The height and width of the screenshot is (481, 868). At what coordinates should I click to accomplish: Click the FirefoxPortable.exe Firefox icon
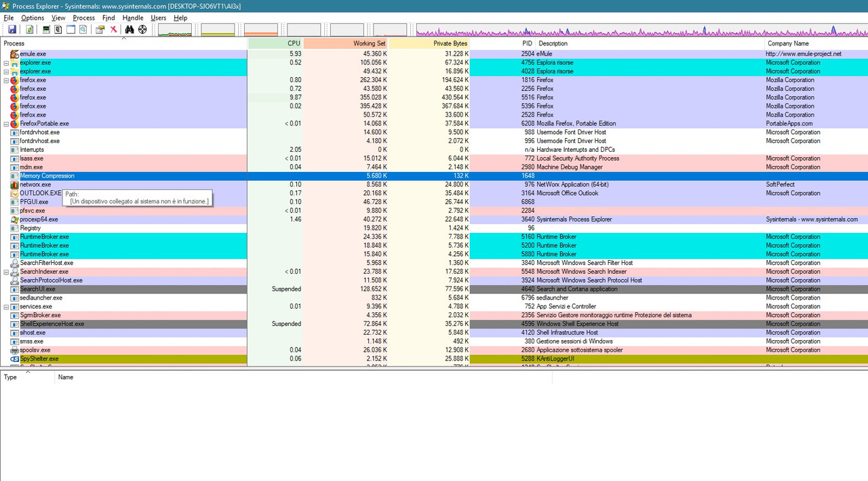pos(14,124)
